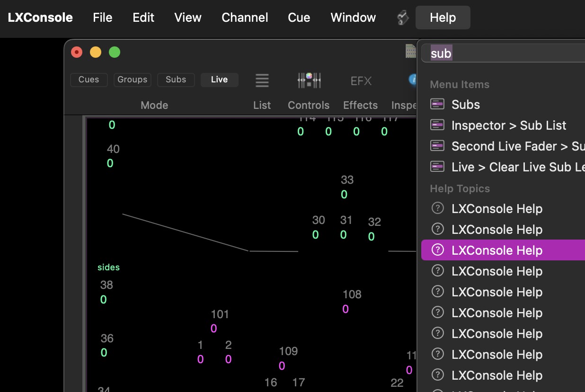Choose Inspector > Sub List result

click(x=503, y=125)
